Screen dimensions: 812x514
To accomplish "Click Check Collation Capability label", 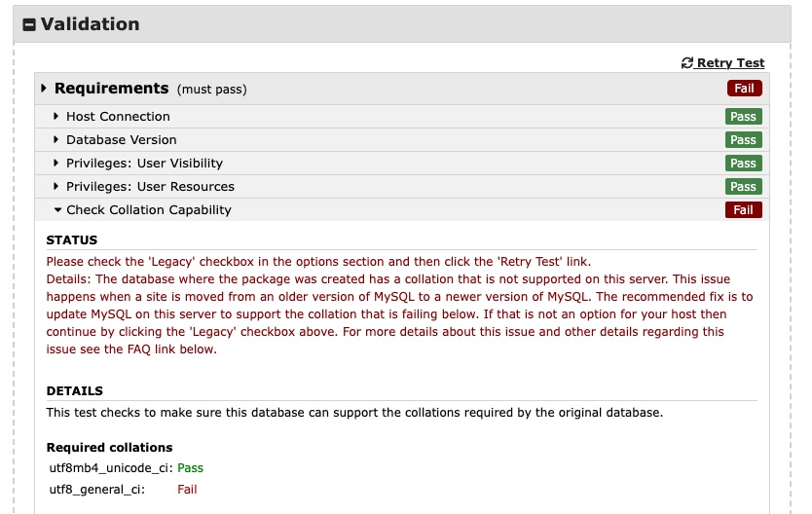I will [x=149, y=210].
